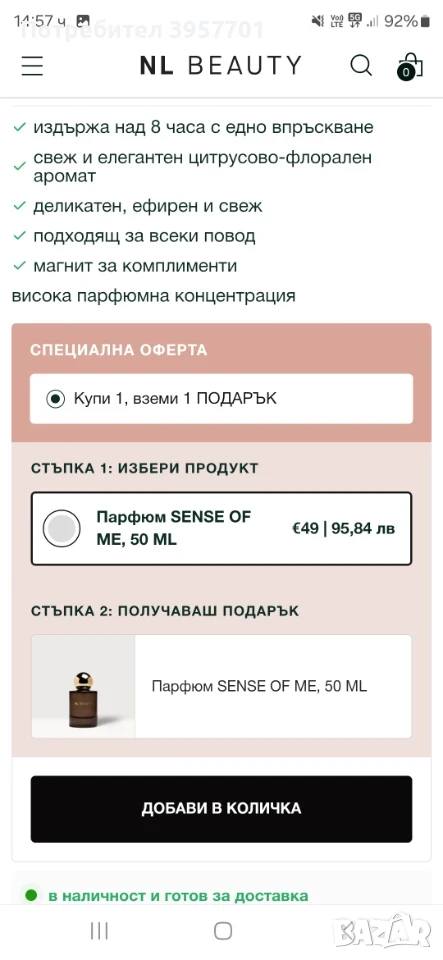Viewport: 443px width, 960px height.
Task: Tap the gift perfume bottle thumbnail
Action: point(83,686)
